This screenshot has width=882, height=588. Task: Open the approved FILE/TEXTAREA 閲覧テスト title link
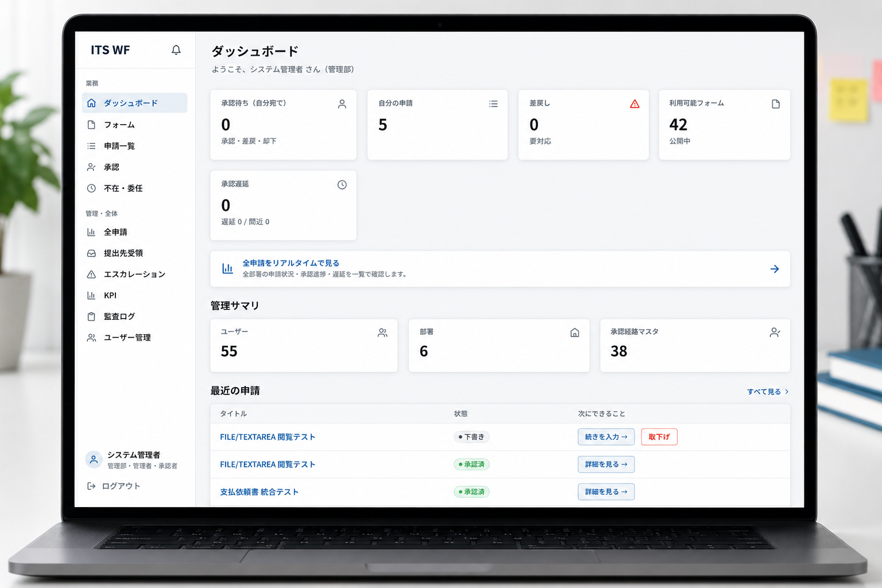coord(268,465)
